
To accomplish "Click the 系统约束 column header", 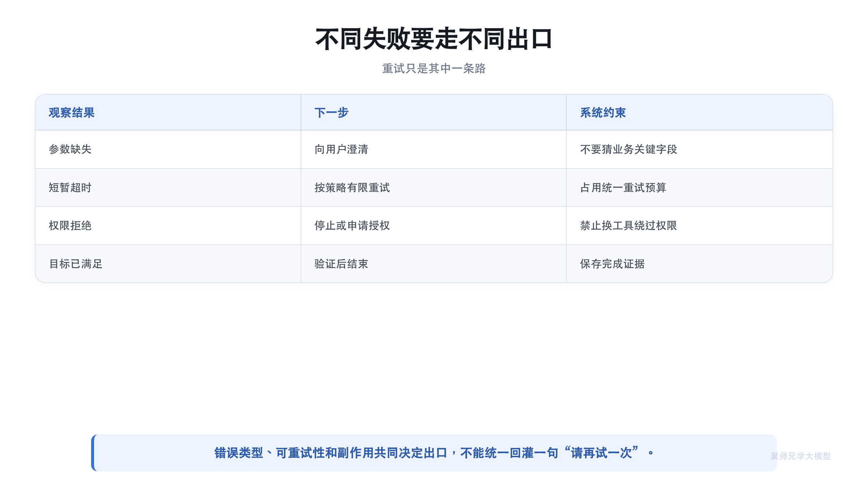I will point(699,112).
